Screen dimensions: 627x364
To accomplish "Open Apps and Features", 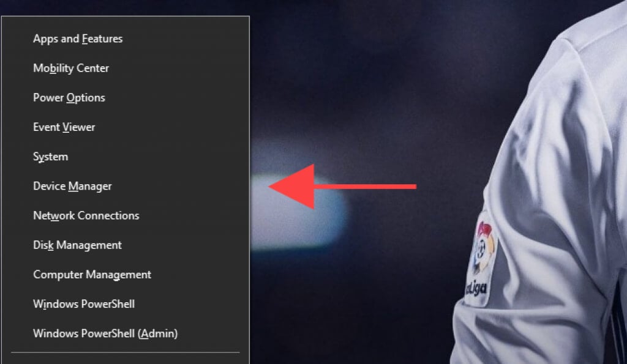I will pos(78,39).
